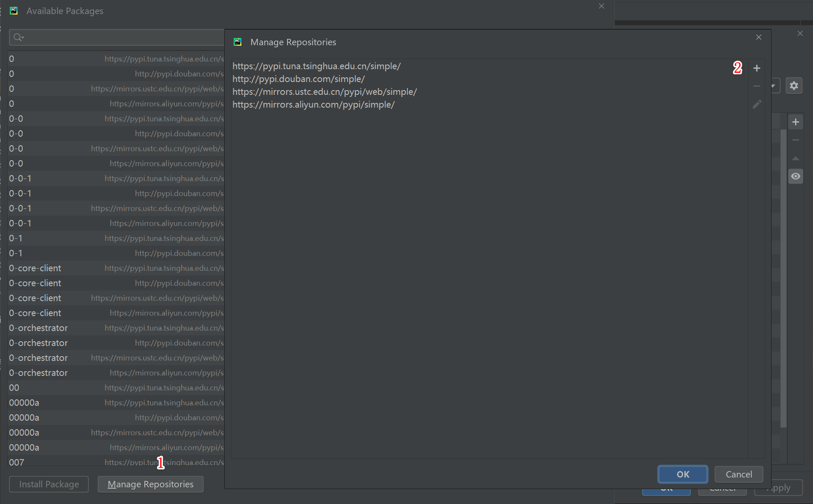This screenshot has width=813, height=504.
Task: Select 0-core-client from the tsinghua repository
Action: (x=116, y=268)
